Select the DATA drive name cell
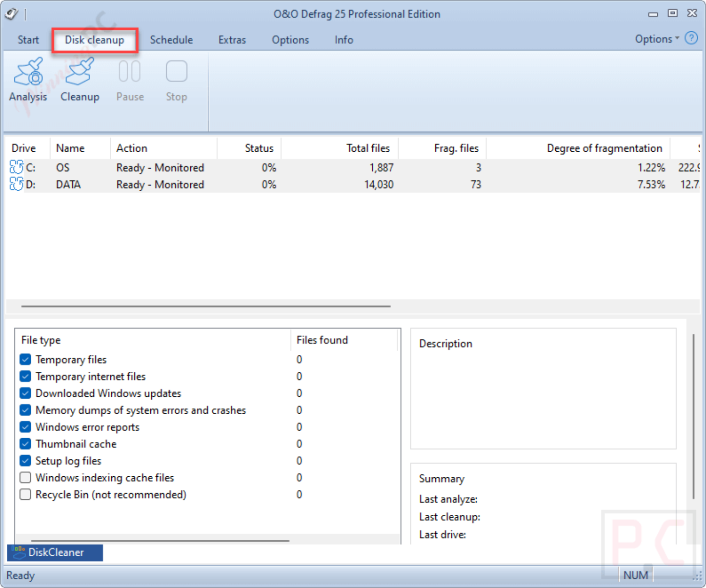706x588 pixels. [x=68, y=184]
